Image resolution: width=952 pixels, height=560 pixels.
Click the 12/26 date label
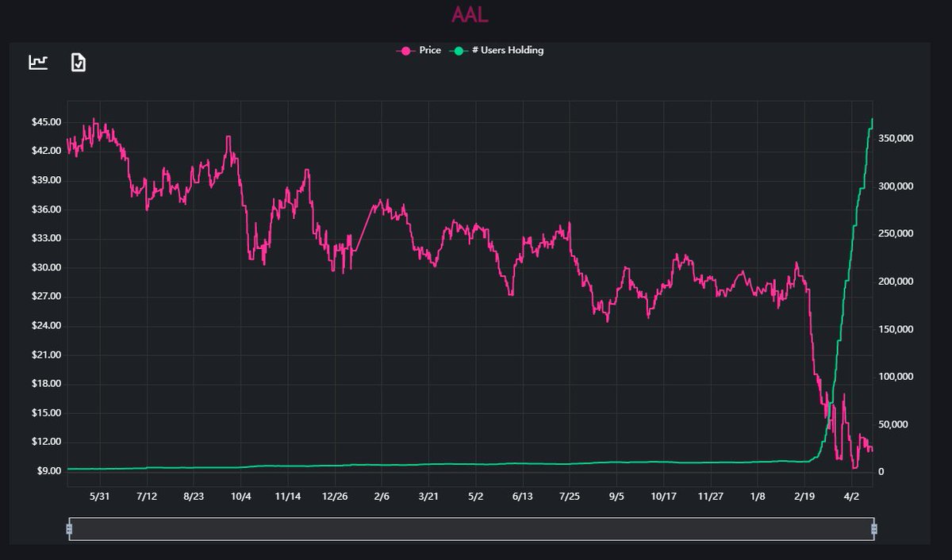click(335, 497)
